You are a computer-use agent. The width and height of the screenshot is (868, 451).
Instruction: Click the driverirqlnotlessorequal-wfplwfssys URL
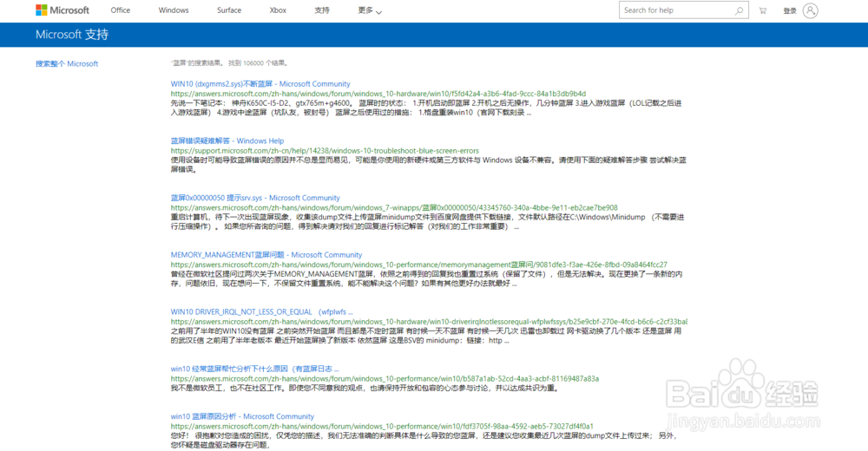(x=429, y=322)
